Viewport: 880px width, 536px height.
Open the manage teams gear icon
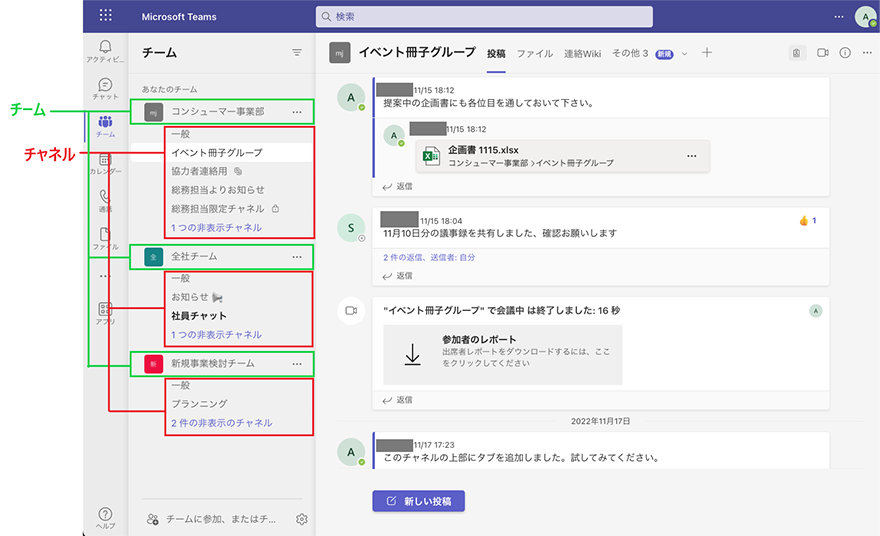click(301, 519)
